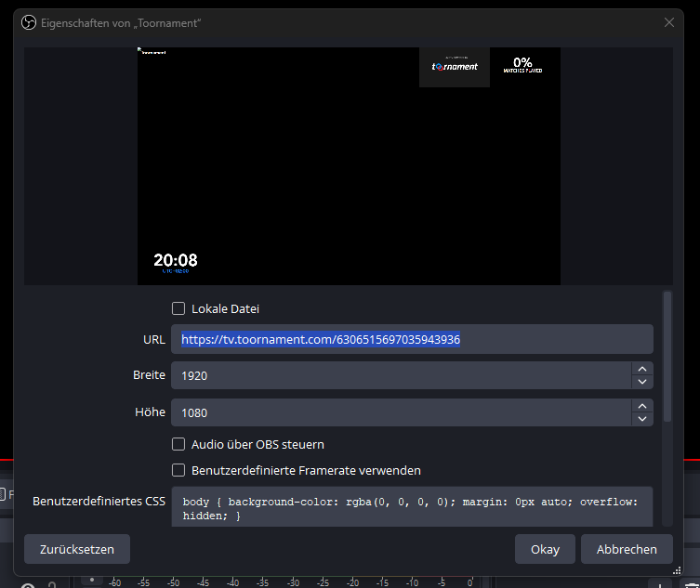Click the 20:08 timer in the preview
Screen dimensions: 700x588
176,261
